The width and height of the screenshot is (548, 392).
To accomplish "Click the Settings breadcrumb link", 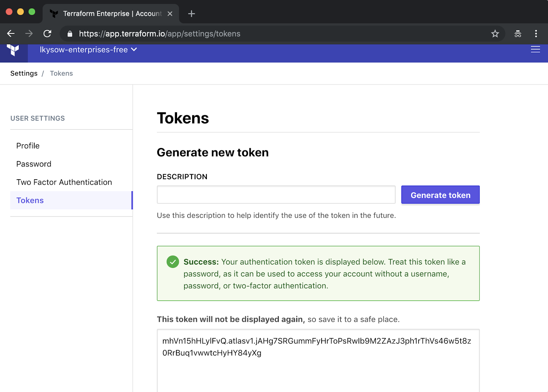I will coord(24,73).
